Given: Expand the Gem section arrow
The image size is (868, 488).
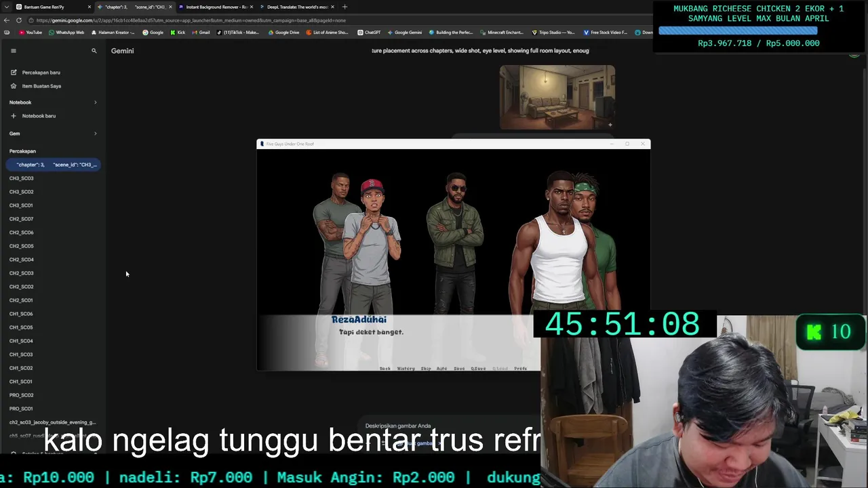Looking at the screenshot, I should pyautogui.click(x=95, y=134).
